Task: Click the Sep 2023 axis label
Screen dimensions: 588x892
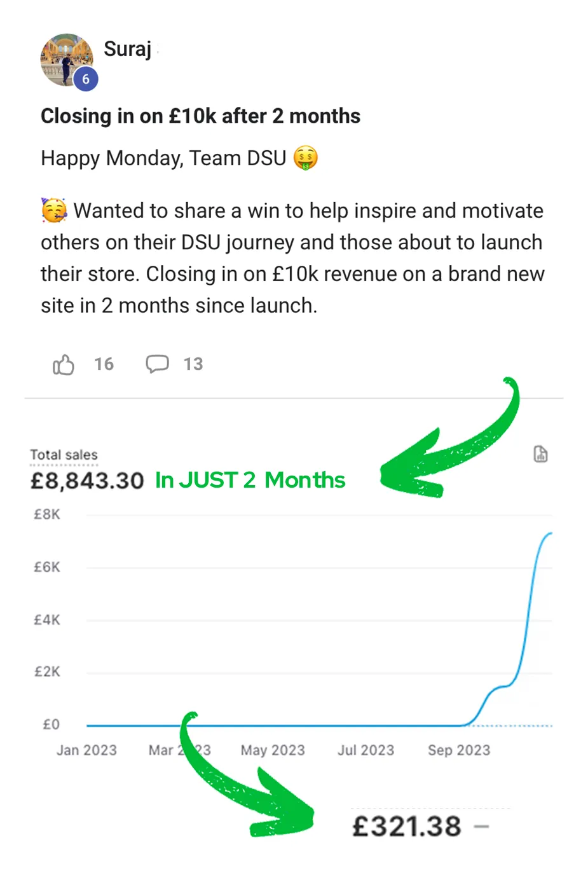Action: pyautogui.click(x=459, y=750)
